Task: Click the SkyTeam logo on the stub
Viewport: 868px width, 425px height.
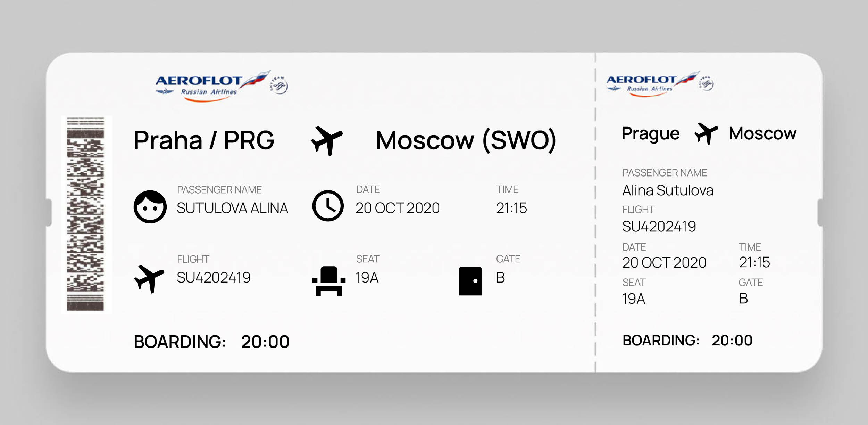Action: tap(707, 83)
